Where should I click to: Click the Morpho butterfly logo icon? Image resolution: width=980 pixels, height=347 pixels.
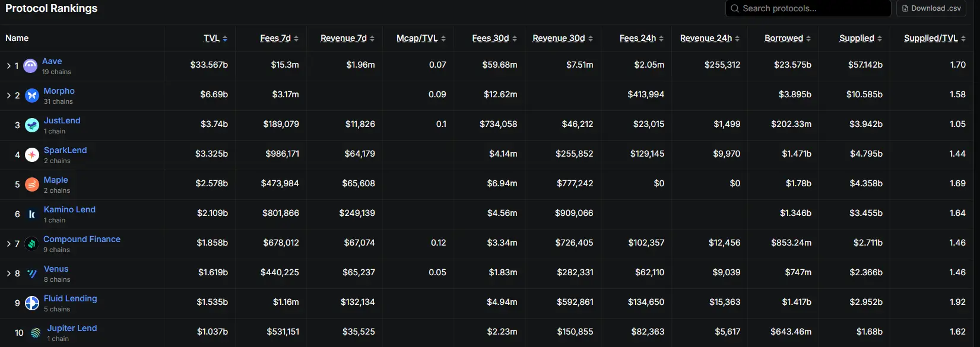tap(32, 95)
